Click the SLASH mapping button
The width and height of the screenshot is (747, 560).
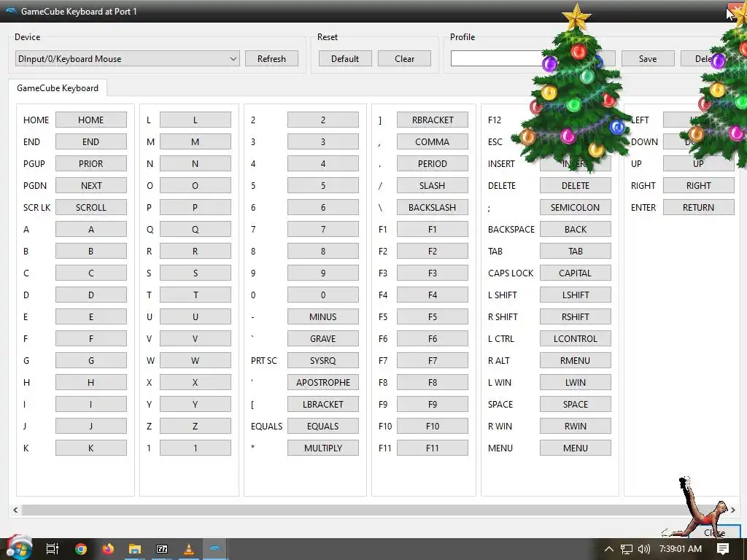[x=433, y=186]
